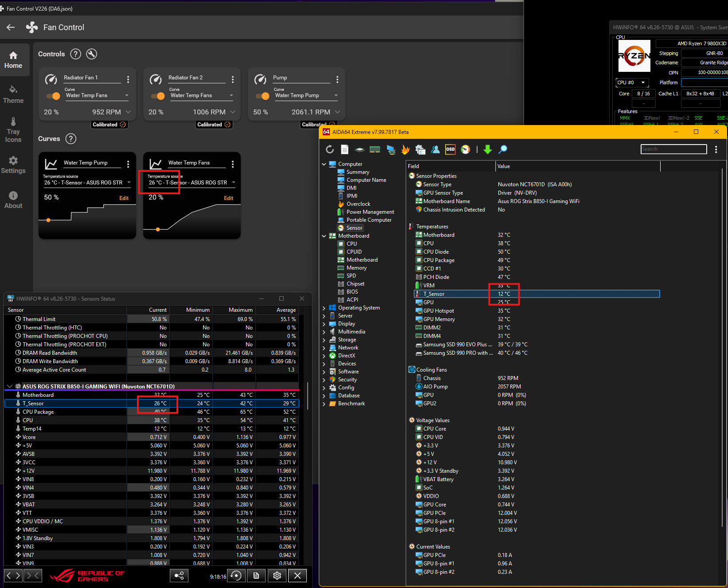Click Calibrated badge under Radiator Fan 2
Viewport: 728px width, 588px height.
214,125
